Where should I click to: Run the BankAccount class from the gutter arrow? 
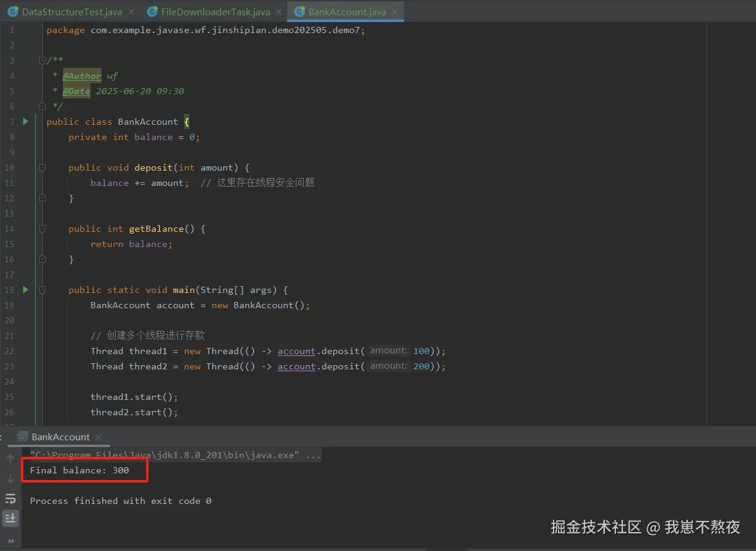25,121
